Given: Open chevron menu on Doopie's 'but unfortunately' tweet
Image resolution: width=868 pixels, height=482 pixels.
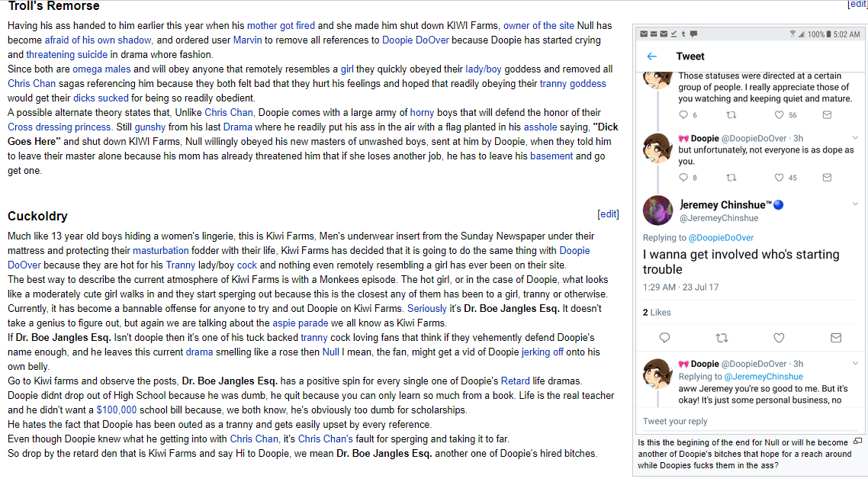Looking at the screenshot, I should (x=855, y=138).
